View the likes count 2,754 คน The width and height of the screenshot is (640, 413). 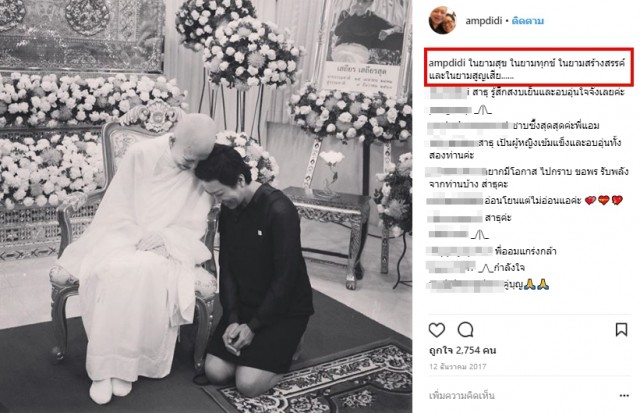click(462, 350)
